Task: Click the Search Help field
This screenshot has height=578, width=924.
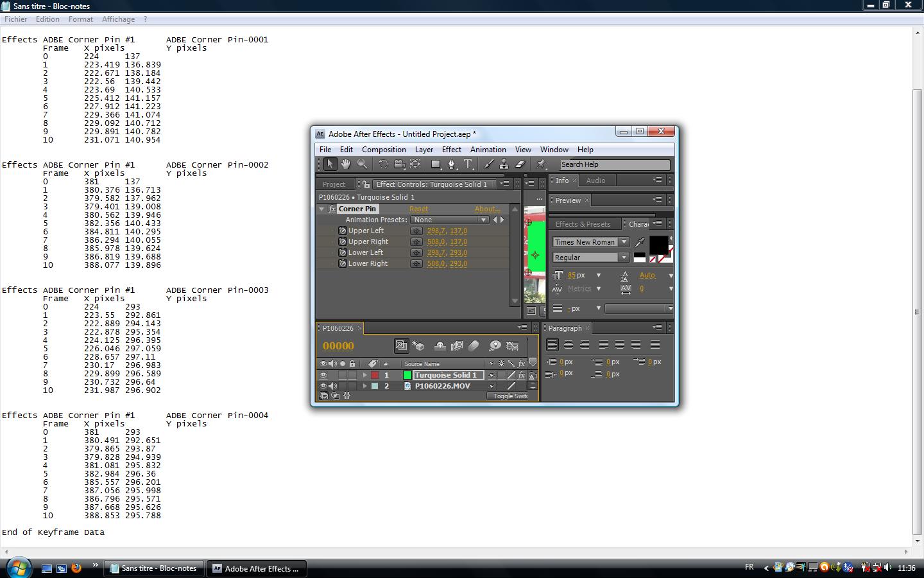Action: click(x=615, y=165)
